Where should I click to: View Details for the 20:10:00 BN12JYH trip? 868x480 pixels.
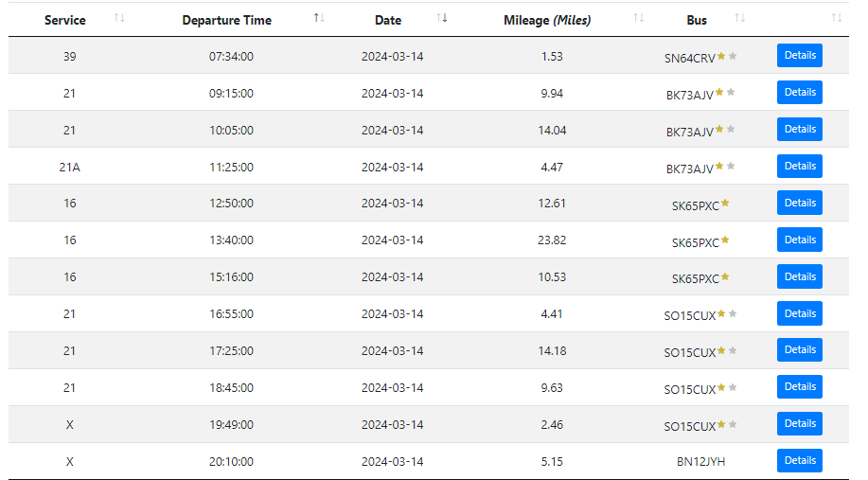coord(799,460)
